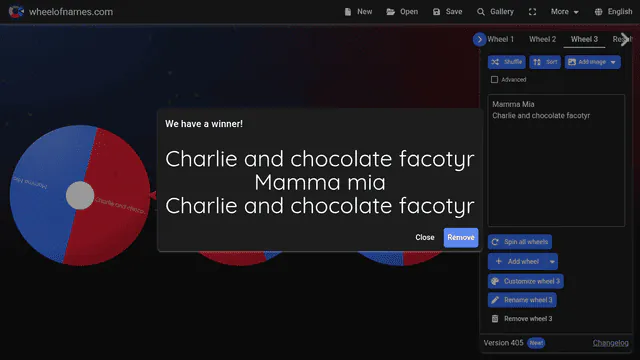Expand the Add wheel dropdown arrow
The width and height of the screenshot is (640, 360).
(552, 262)
